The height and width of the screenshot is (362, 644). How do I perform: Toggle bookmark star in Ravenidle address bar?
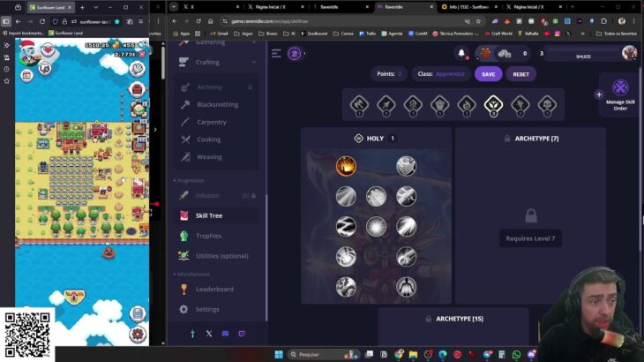point(478,21)
